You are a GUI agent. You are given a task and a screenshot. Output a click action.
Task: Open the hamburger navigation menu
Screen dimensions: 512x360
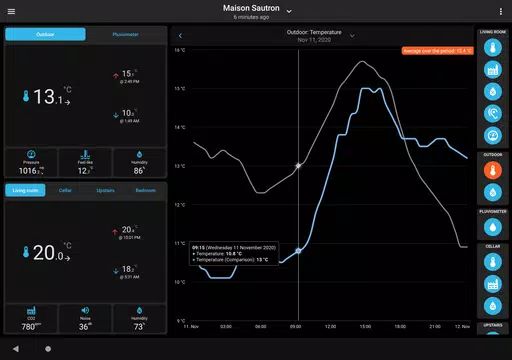coord(11,11)
